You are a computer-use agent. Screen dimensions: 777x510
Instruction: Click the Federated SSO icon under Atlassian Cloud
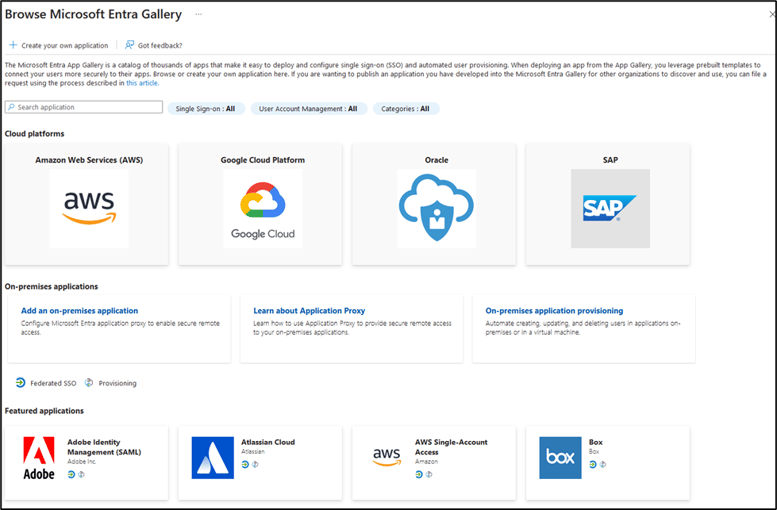click(x=245, y=464)
